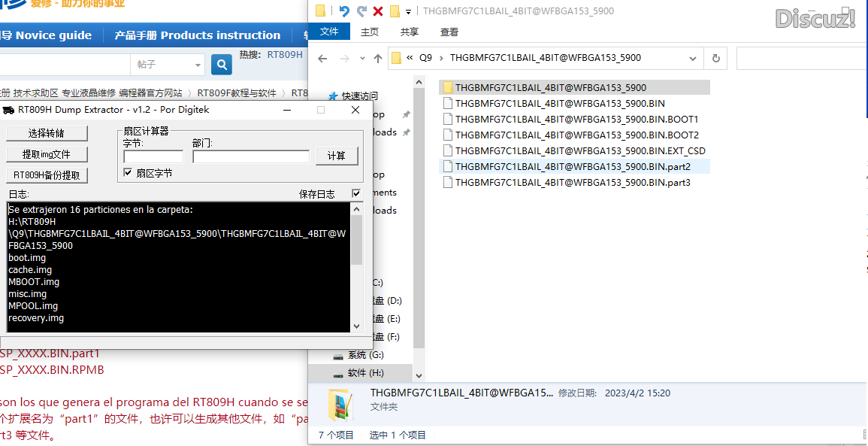Viewport: 868px width, 446px height.
Task: Open the 查看 ribbon tab
Action: tap(449, 32)
